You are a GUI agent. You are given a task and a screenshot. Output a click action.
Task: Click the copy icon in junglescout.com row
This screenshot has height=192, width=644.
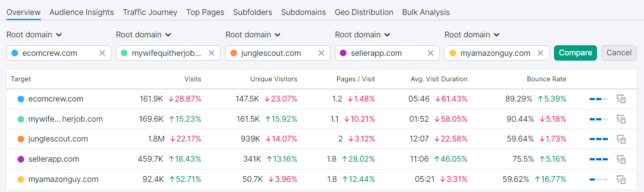coord(621,139)
